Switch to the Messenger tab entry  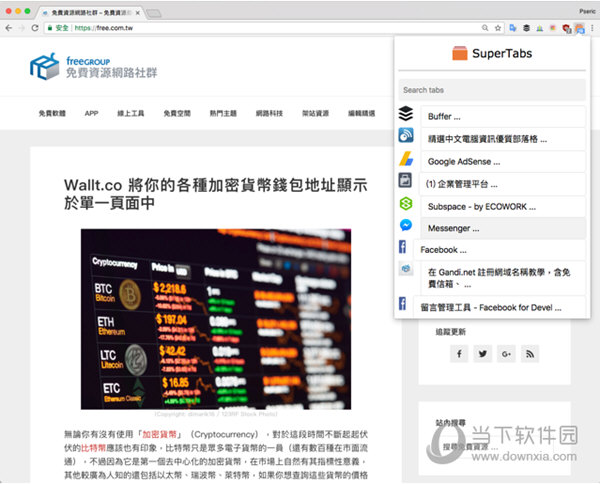click(503, 228)
